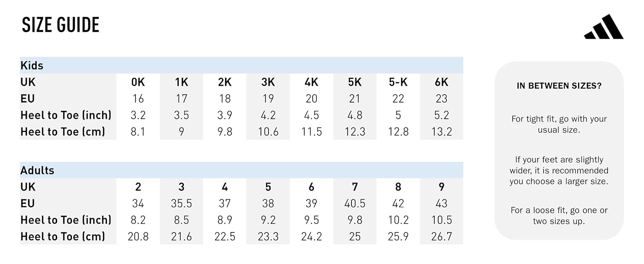Click Heel to Toe (cm) label in Adults table
The image size is (644, 264).
click(x=63, y=237)
